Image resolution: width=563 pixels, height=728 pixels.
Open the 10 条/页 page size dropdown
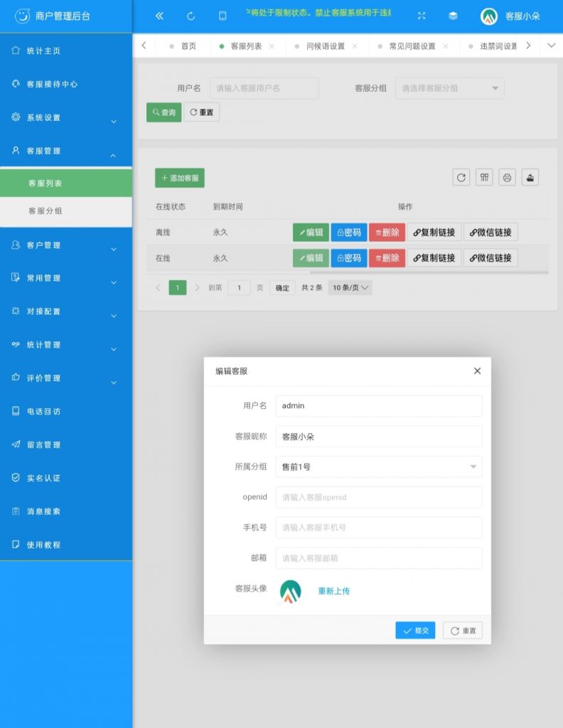[350, 288]
